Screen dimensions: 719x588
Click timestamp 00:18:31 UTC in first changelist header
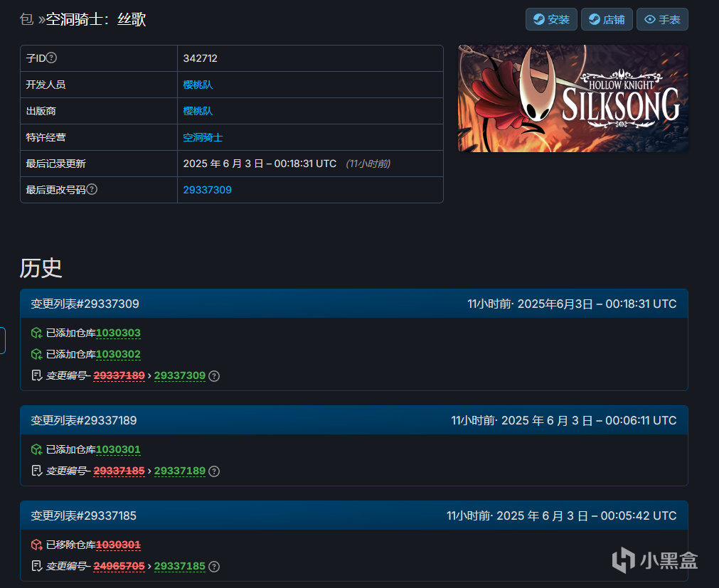point(641,304)
